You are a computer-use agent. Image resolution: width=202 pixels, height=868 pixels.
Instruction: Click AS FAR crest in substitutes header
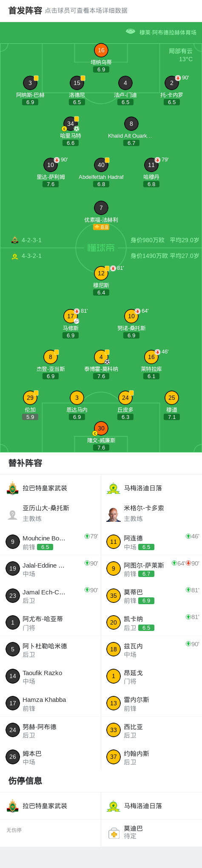pyautogui.click(x=13, y=488)
